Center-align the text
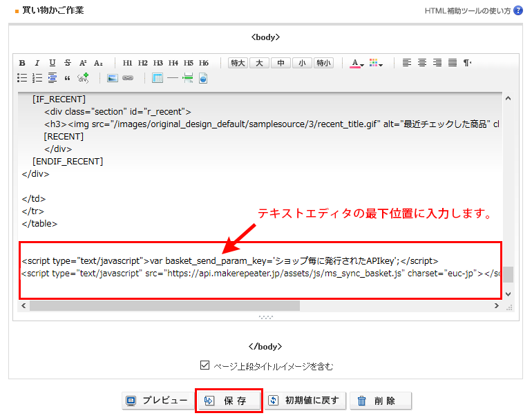Image resolution: width=532 pixels, height=420 pixels. (421, 63)
